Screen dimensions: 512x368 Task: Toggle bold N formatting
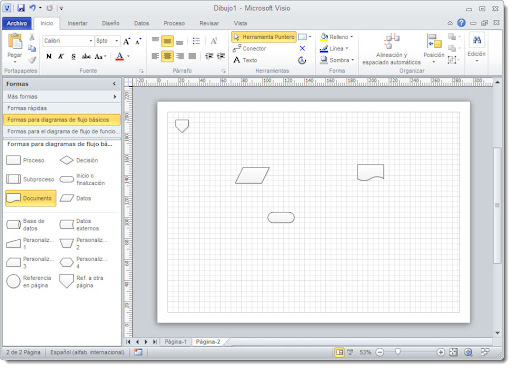[49, 56]
